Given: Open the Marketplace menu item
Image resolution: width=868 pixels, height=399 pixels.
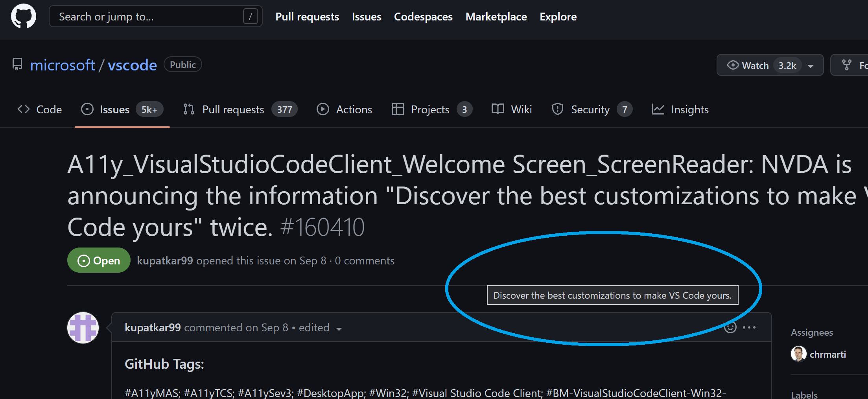Looking at the screenshot, I should 496,17.
